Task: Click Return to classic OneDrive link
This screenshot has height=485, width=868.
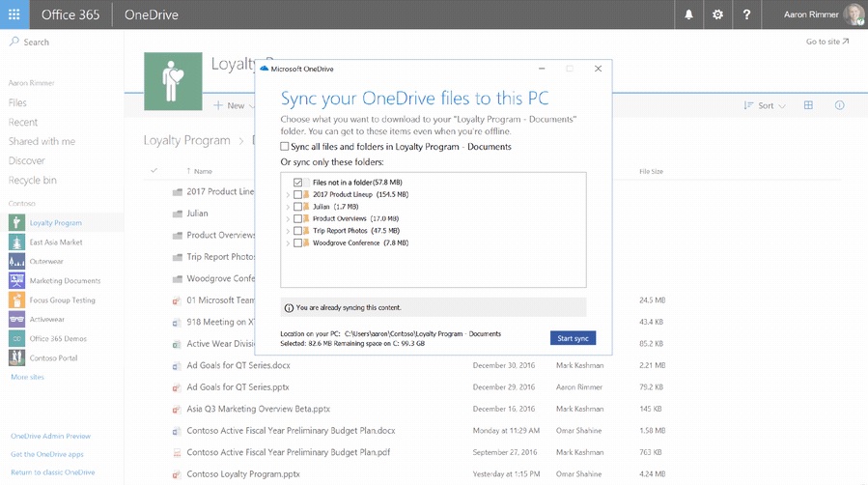Action: [x=53, y=472]
